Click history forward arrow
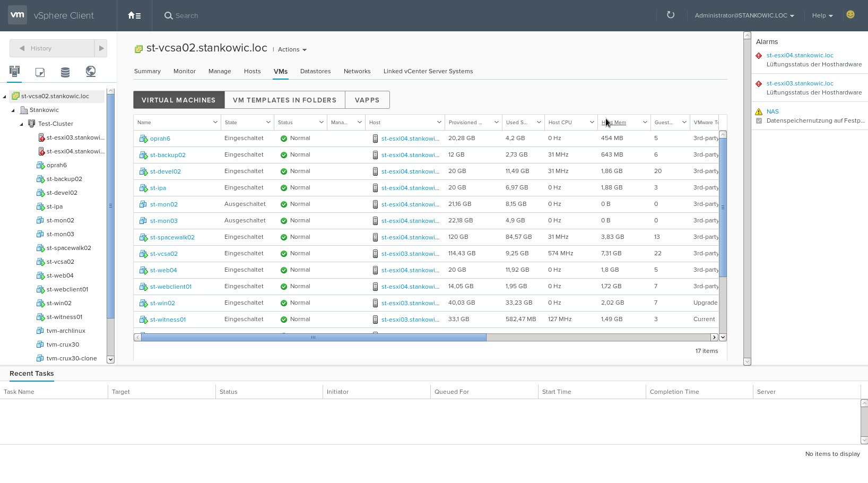This screenshot has height=483, width=868. [x=100, y=48]
